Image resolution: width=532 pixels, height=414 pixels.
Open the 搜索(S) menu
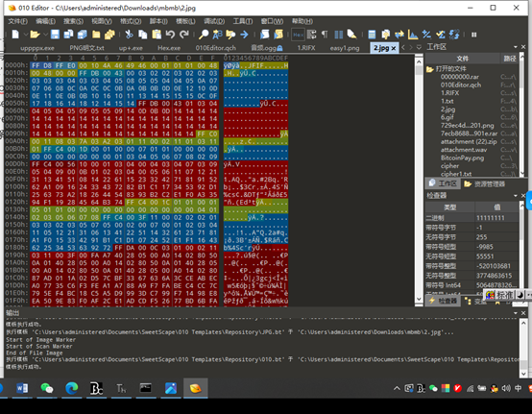73,21
